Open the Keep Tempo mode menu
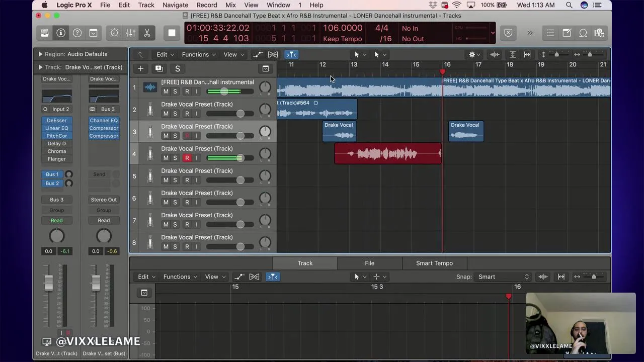This screenshot has height=362, width=644. tap(342, 39)
